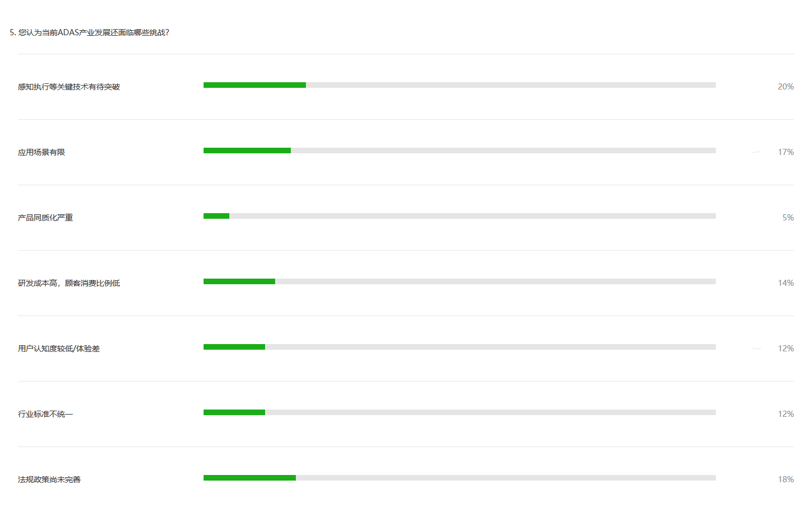Image resolution: width=812 pixels, height=508 pixels.
Task: Select the 感知执行等关键技术有待突破 option label
Action: pyautogui.click(x=69, y=87)
